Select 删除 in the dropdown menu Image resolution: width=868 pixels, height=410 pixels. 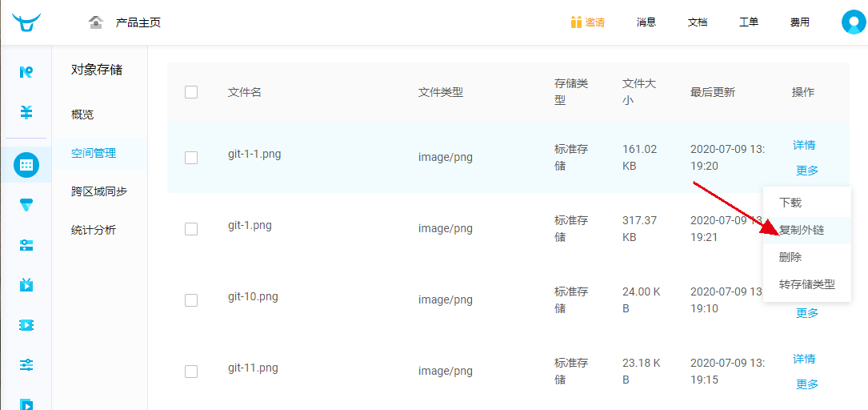coord(790,257)
